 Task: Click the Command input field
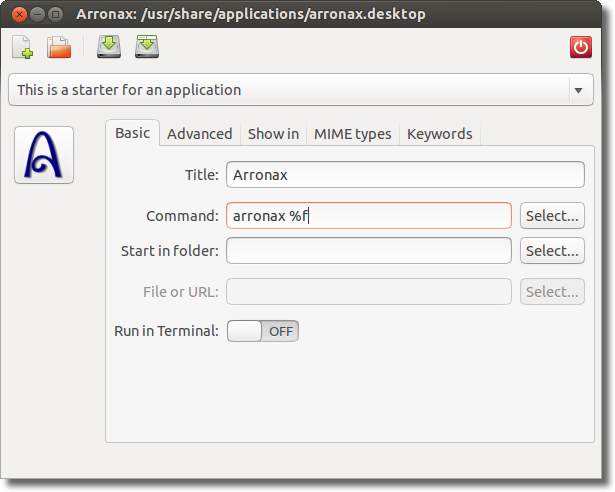tap(369, 215)
